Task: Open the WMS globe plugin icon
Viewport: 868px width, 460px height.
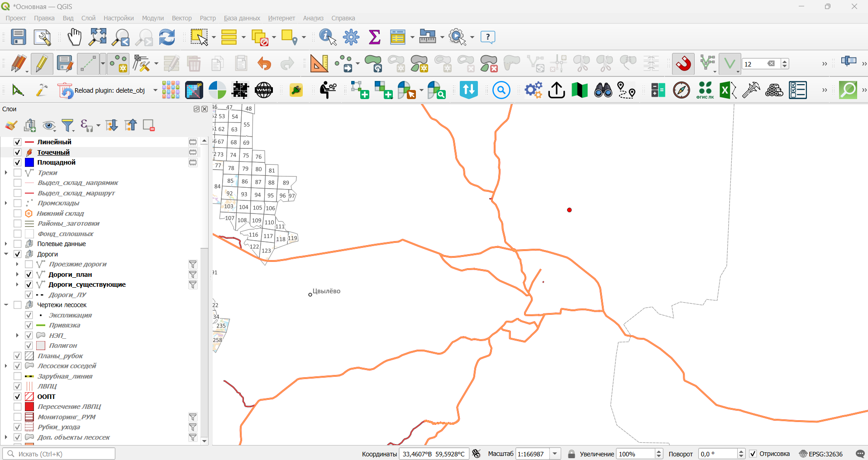Action: pos(264,90)
